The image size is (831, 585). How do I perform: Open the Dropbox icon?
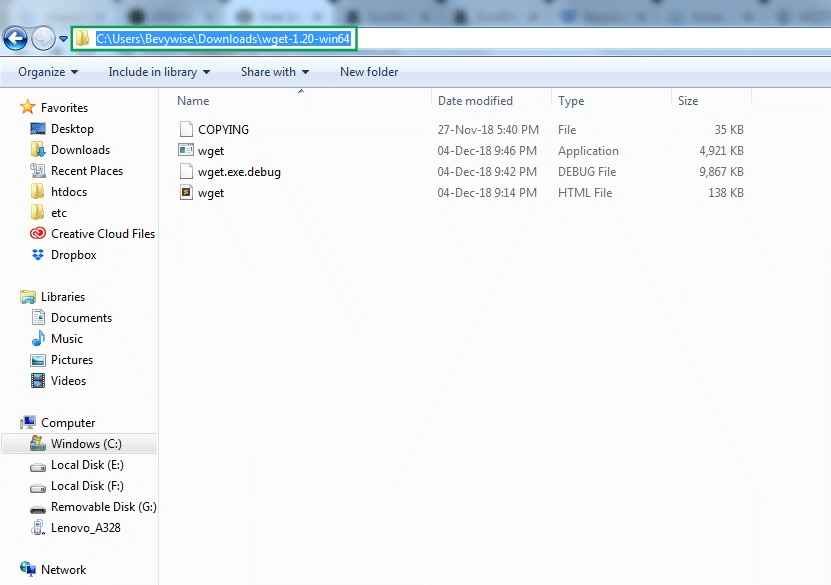(x=38, y=254)
